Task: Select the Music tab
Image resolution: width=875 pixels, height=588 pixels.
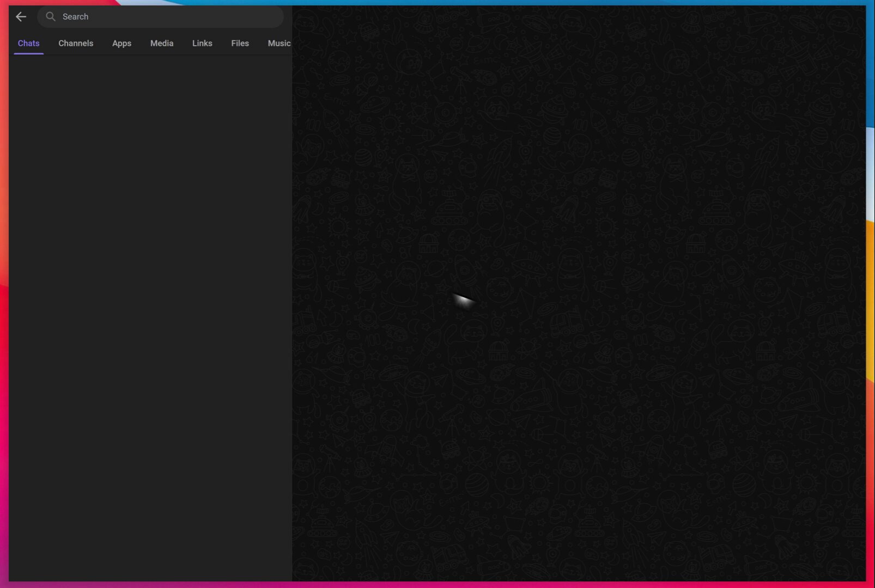Action: pyautogui.click(x=279, y=44)
